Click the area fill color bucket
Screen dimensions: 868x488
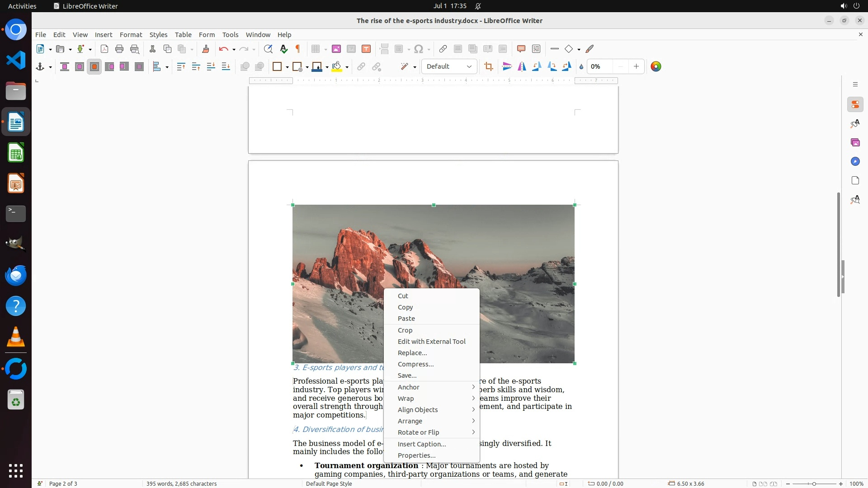click(x=336, y=66)
